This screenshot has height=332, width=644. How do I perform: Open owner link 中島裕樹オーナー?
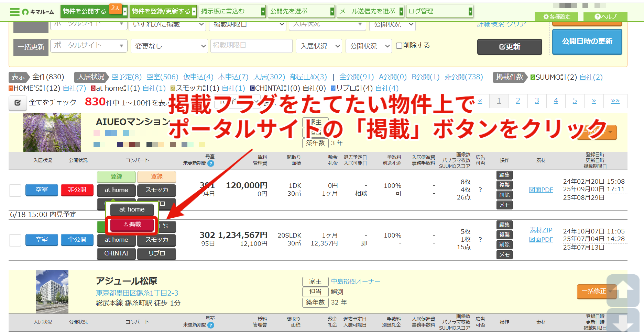pos(356,282)
